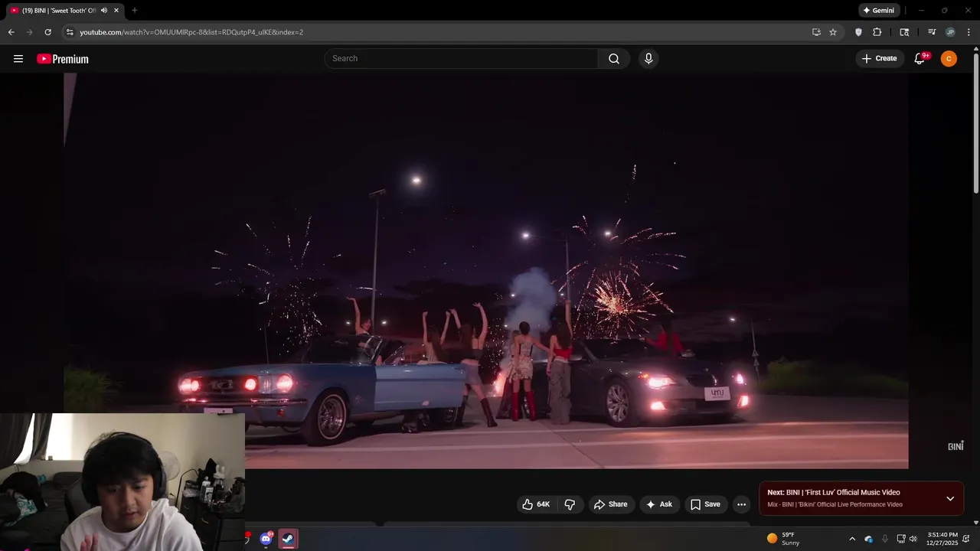The height and width of the screenshot is (551, 980).
Task: Click inside the YouTube search field
Action: pyautogui.click(x=462, y=59)
